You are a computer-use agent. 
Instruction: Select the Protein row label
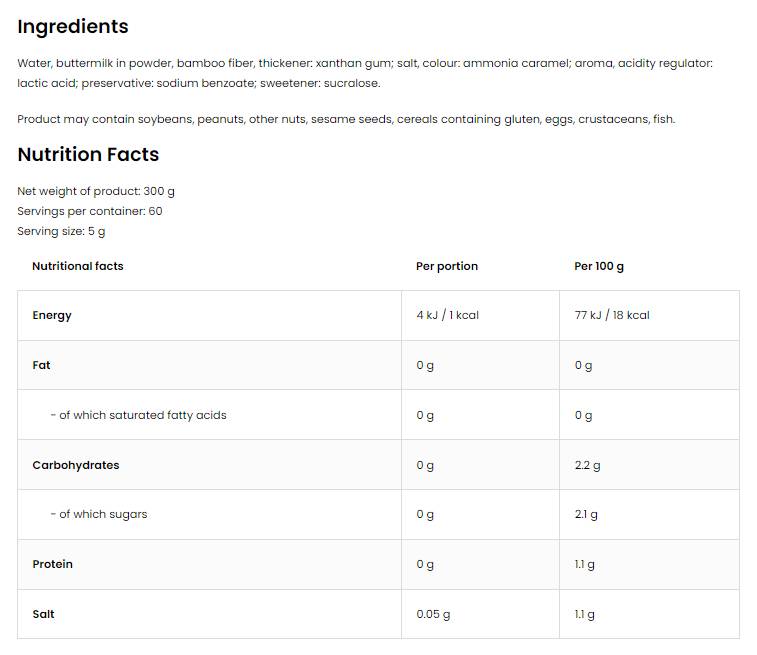coord(52,564)
